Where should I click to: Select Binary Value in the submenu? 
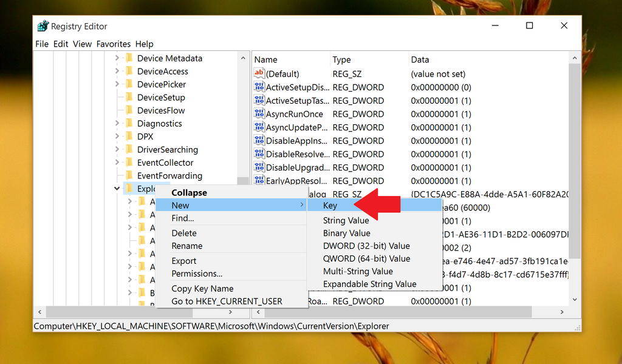tap(374, 233)
